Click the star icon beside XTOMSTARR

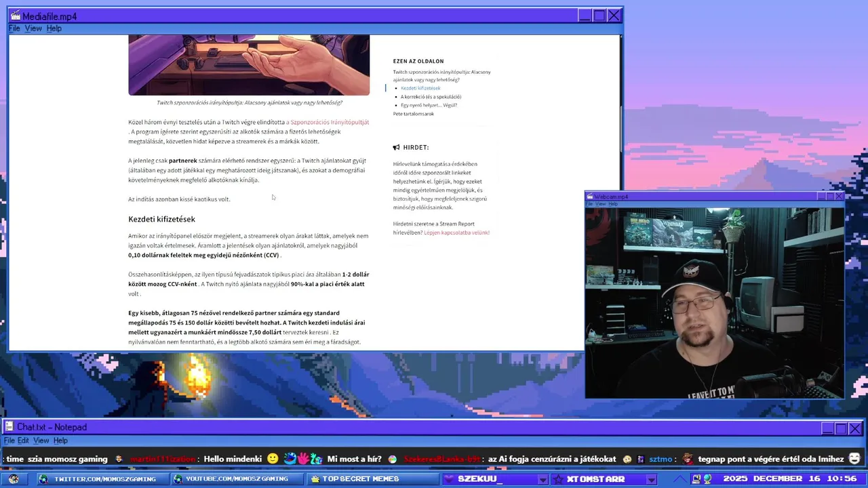(558, 479)
